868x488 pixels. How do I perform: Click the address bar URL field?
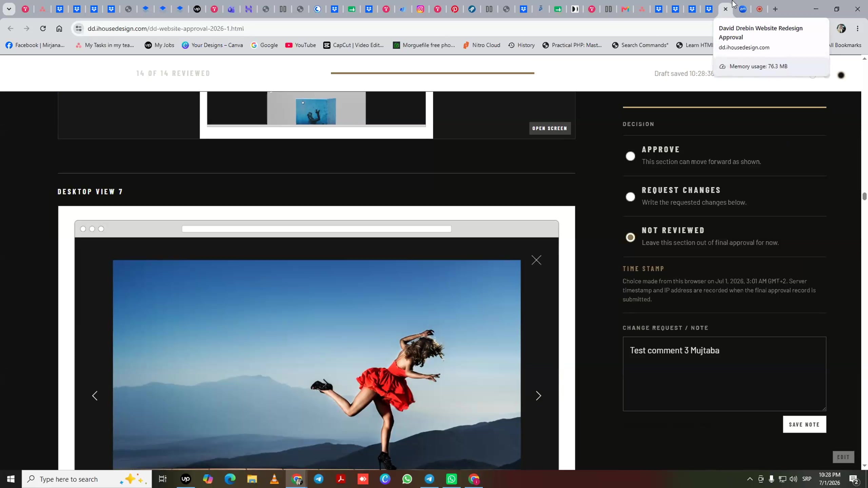(390, 28)
